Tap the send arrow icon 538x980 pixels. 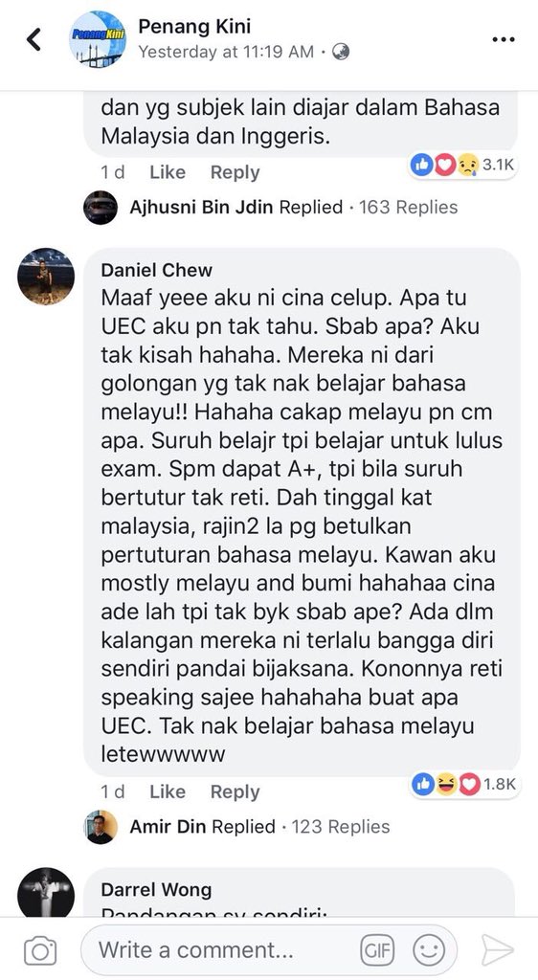pos(498,951)
